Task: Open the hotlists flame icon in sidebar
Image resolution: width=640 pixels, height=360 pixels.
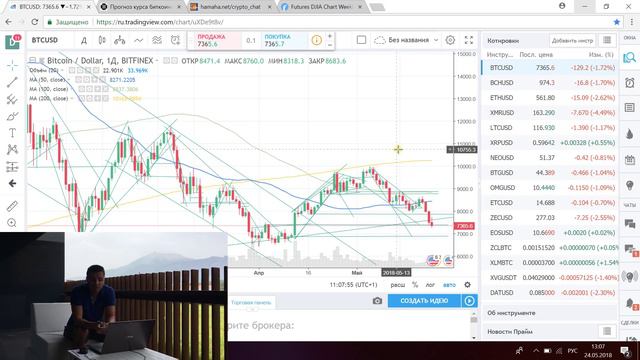Action: pos(629,133)
